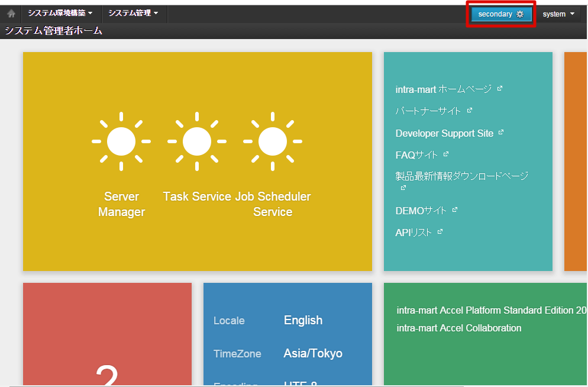588x387 pixels.
Task: Go to home via the house icon
Action: coord(11,14)
